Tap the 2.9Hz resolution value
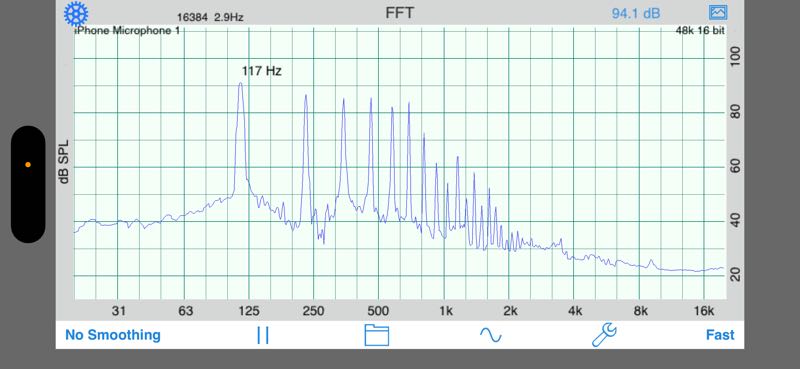 229,17
